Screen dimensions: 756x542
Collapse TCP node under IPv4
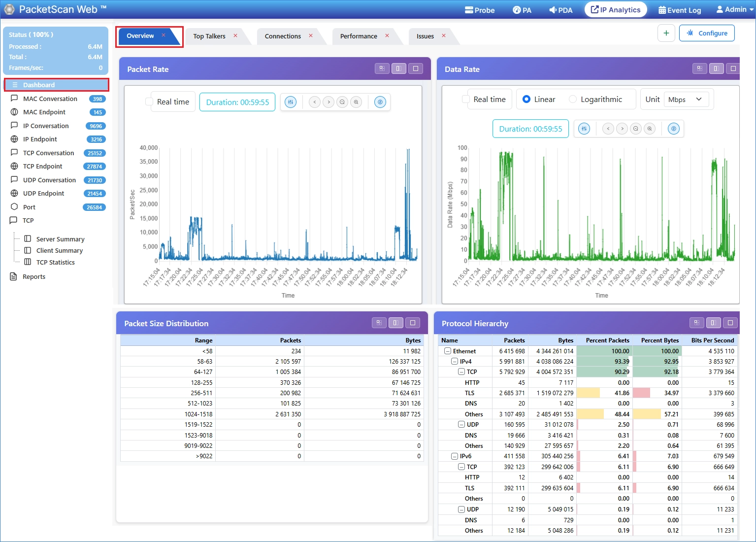pyautogui.click(x=461, y=372)
